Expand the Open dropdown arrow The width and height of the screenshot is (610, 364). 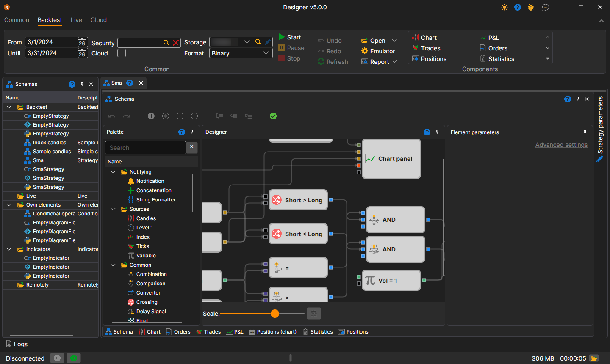pos(394,41)
